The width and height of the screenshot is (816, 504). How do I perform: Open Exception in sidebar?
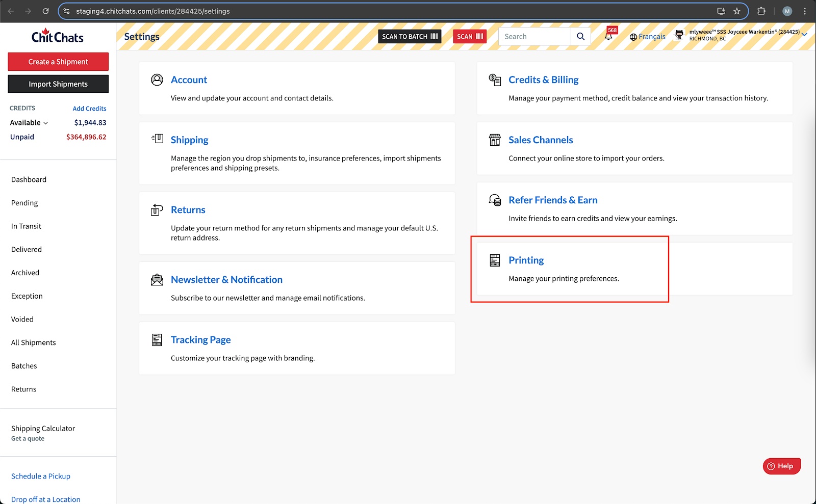[27, 296]
